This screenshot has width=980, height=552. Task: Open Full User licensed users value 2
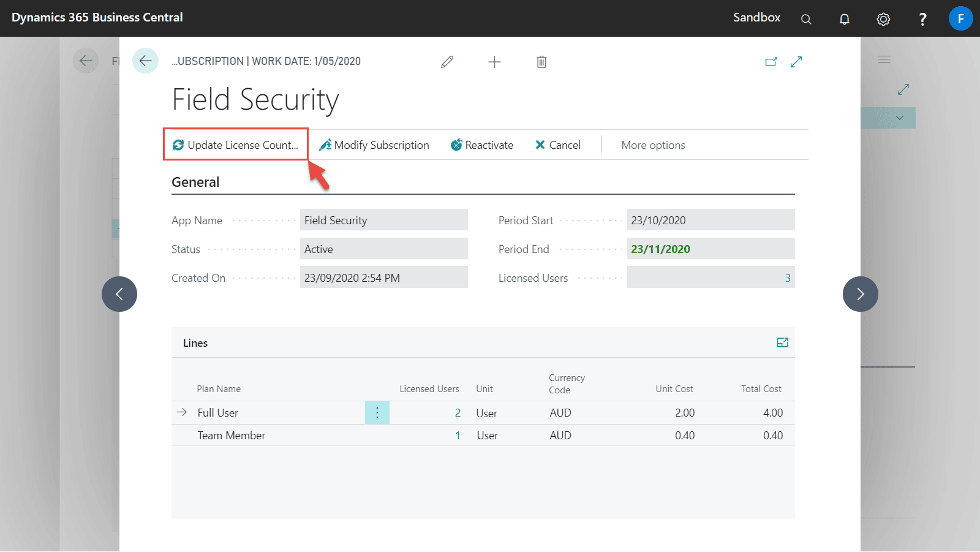click(x=458, y=413)
